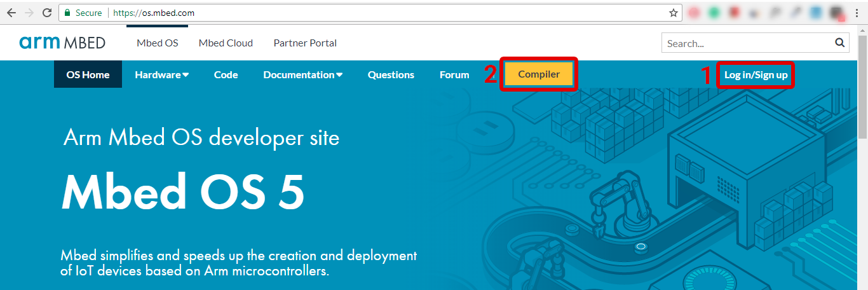Click the green Secure padlock icon
Image resolution: width=868 pixels, height=290 pixels.
coord(68,13)
